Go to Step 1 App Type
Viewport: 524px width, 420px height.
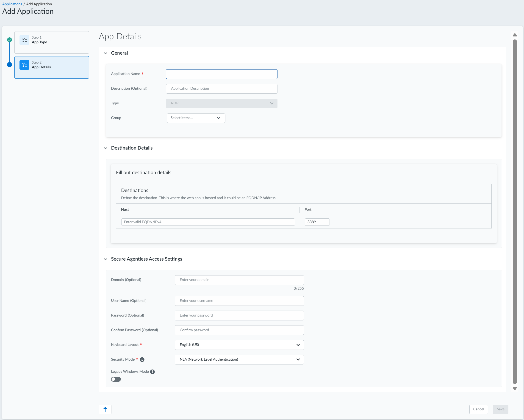(x=52, y=42)
